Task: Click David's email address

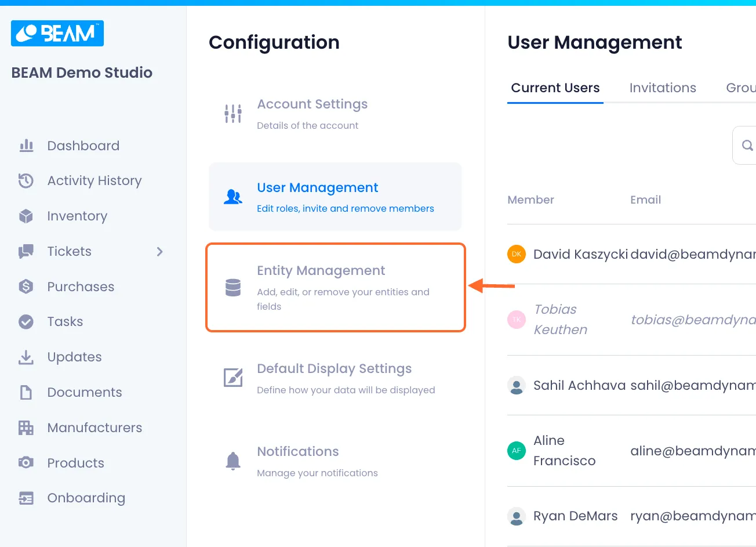Action: 693,255
